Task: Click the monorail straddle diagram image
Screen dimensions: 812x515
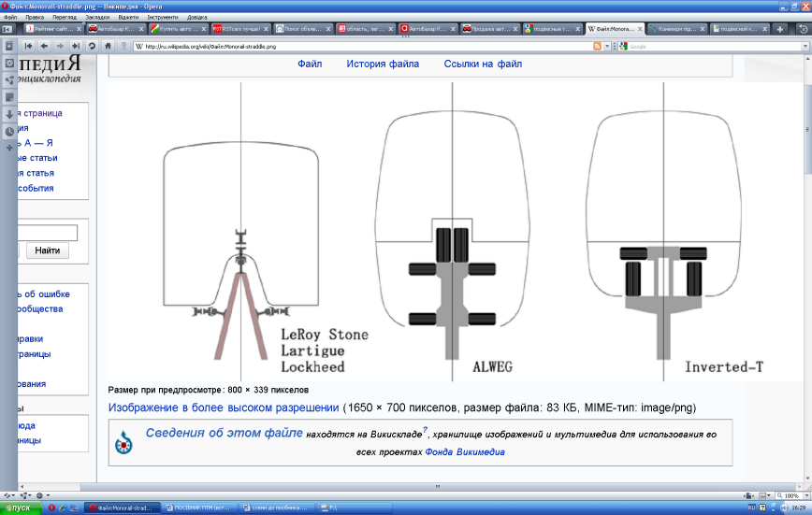Action: pyautogui.click(x=456, y=232)
